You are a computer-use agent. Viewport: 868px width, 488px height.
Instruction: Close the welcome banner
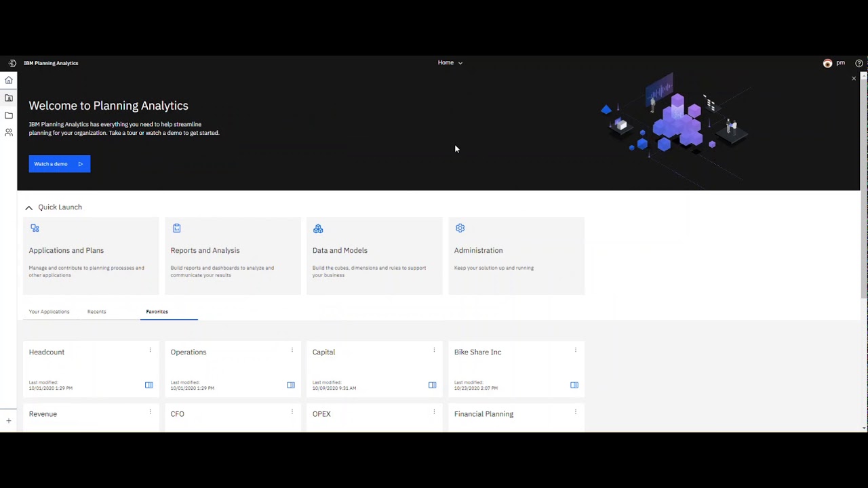coord(854,79)
